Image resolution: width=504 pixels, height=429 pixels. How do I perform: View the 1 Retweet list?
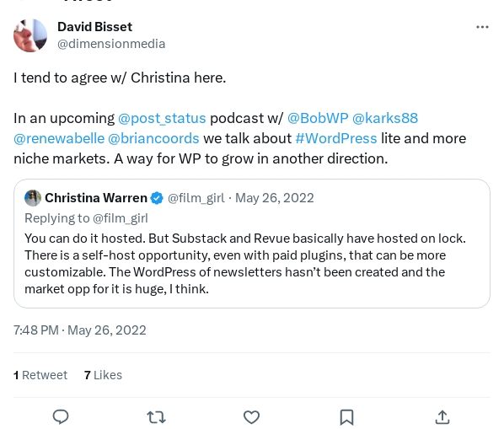coord(40,375)
